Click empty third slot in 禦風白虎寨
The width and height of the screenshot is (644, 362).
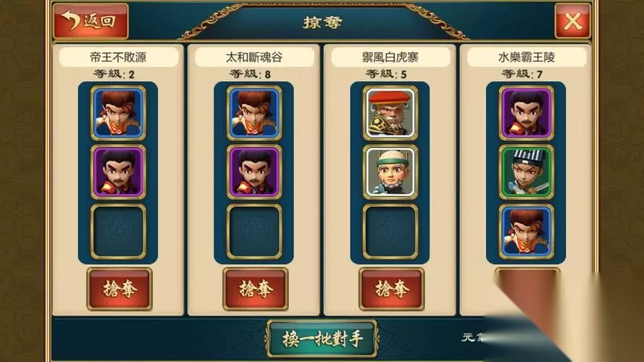coord(390,232)
